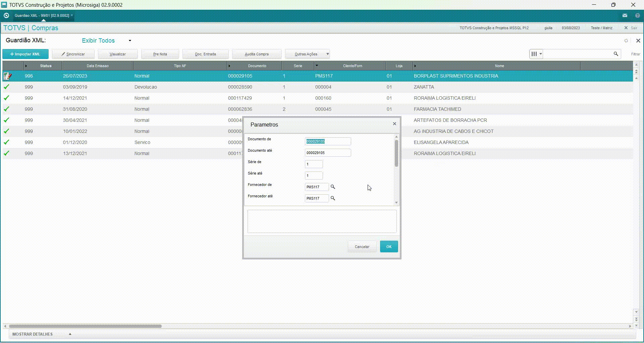Click the Pre Nota button
This screenshot has height=343, width=644.
[x=160, y=54]
